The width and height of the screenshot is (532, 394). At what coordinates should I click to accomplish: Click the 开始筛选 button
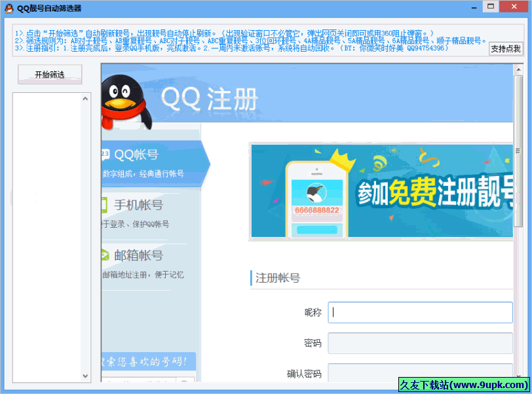click(x=50, y=74)
